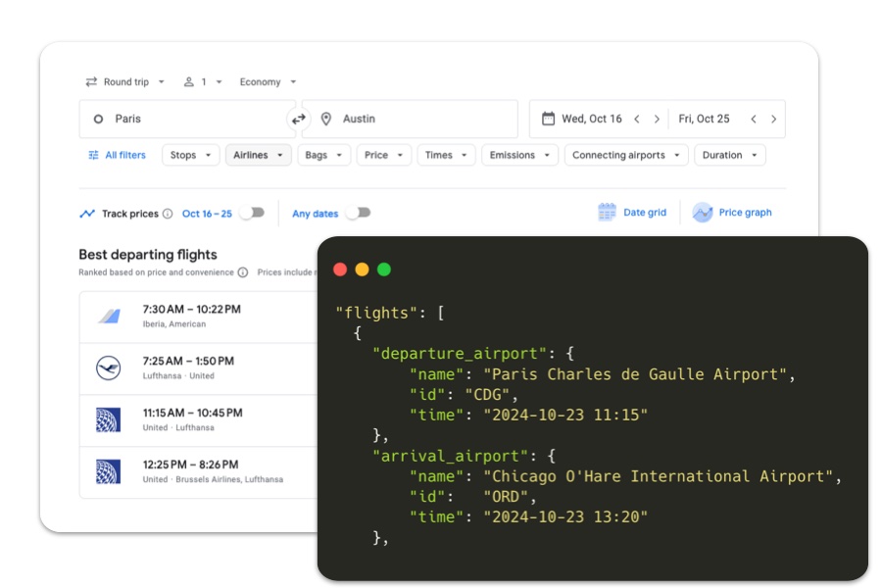Click the swap origin and destination icon
Viewport: 882px width, 588px height.
coord(296,118)
